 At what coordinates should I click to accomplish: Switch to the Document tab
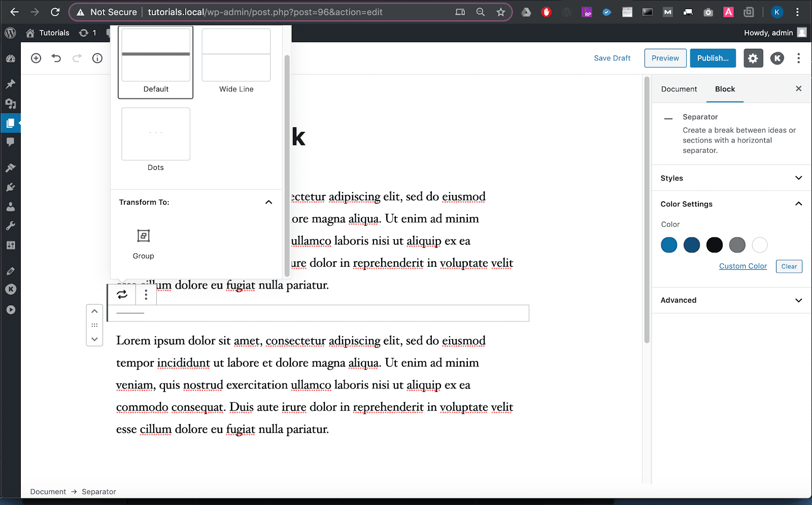(x=679, y=89)
